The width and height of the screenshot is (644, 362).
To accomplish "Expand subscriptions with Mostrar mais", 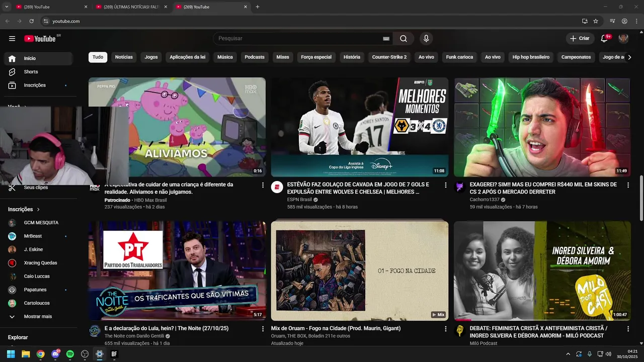I will click(x=38, y=317).
